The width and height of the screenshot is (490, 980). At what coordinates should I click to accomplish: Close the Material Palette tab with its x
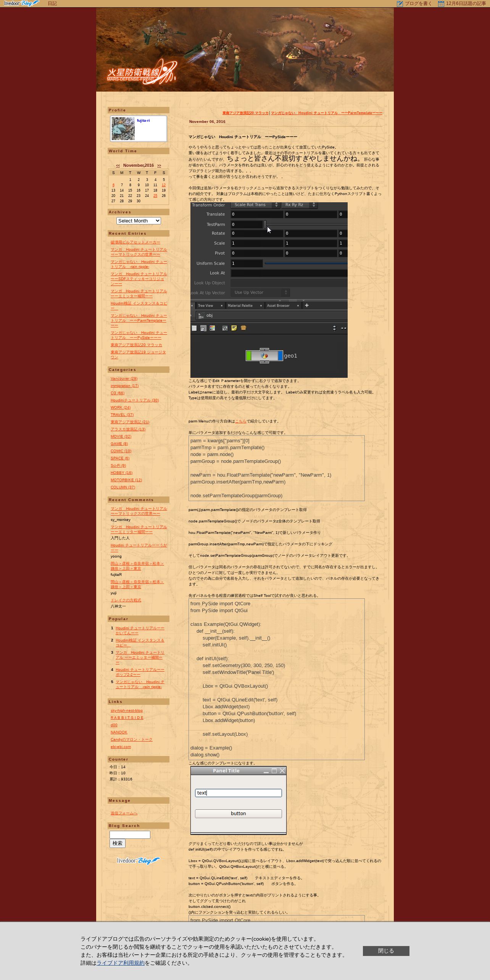[x=261, y=306]
